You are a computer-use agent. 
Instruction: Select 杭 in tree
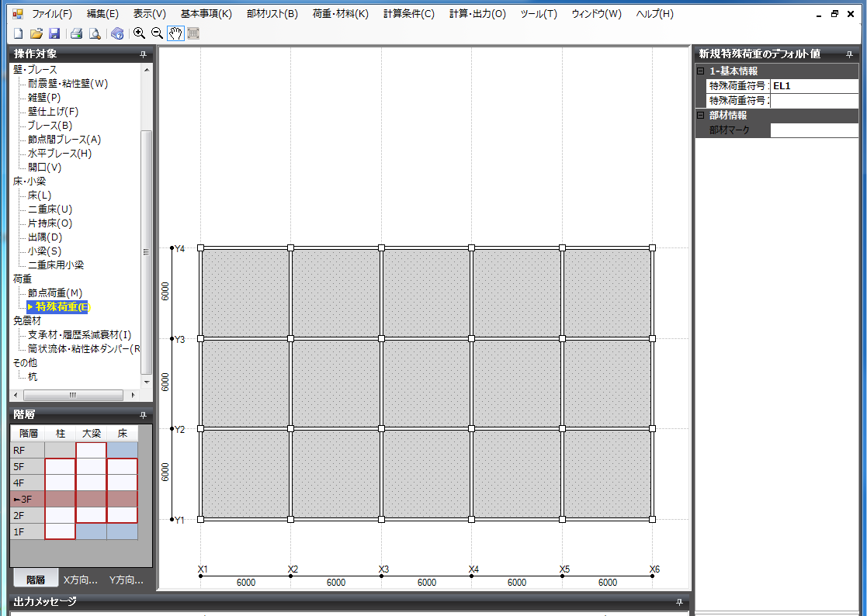tap(33, 377)
